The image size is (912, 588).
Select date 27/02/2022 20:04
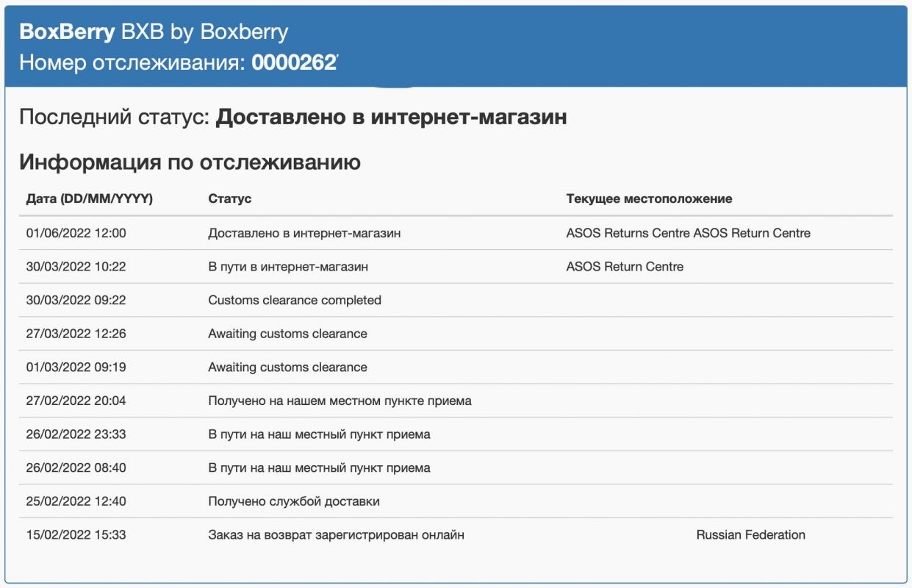tap(76, 401)
